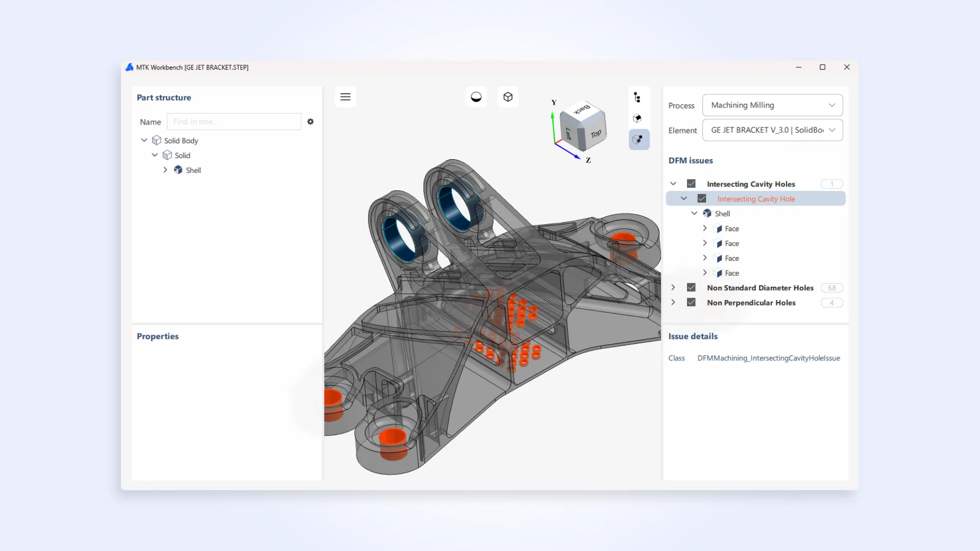
Task: Click the Solid Body icon in tree
Action: 156,140
